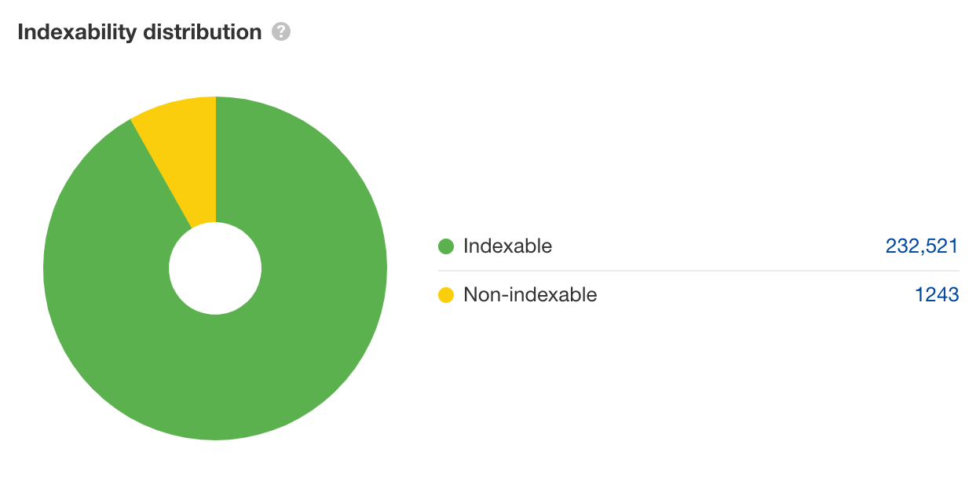Screen dimensions: 980x485
Task: Click the Indexability distribution heading
Action: point(139,32)
